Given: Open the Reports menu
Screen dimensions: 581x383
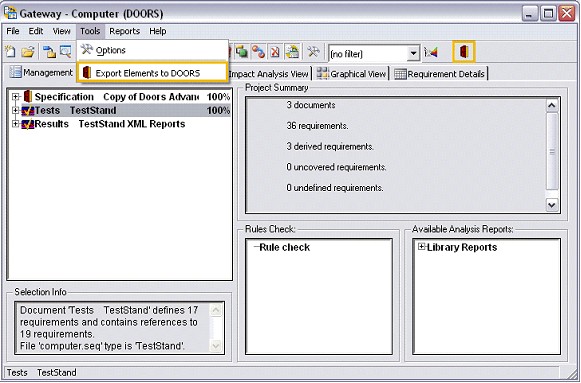Looking at the screenshot, I should [124, 31].
